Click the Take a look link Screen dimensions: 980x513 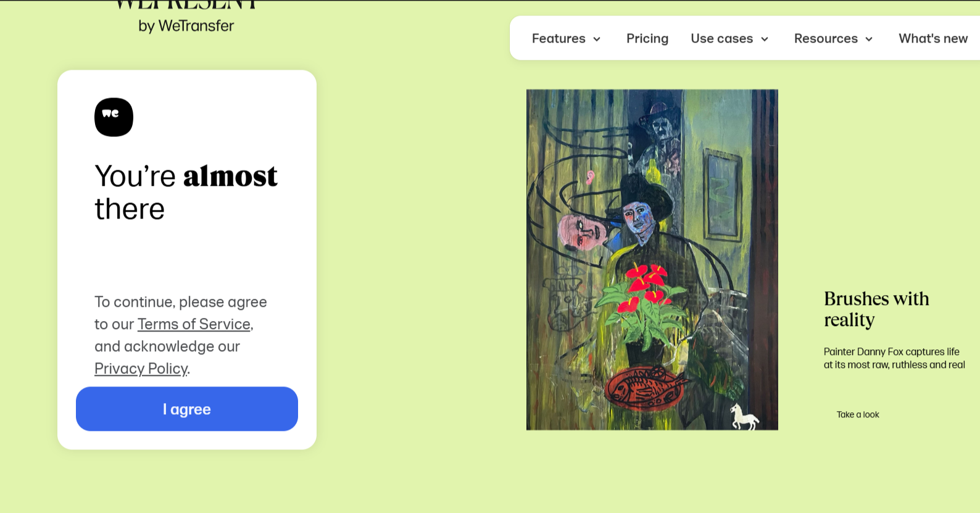[x=858, y=414]
